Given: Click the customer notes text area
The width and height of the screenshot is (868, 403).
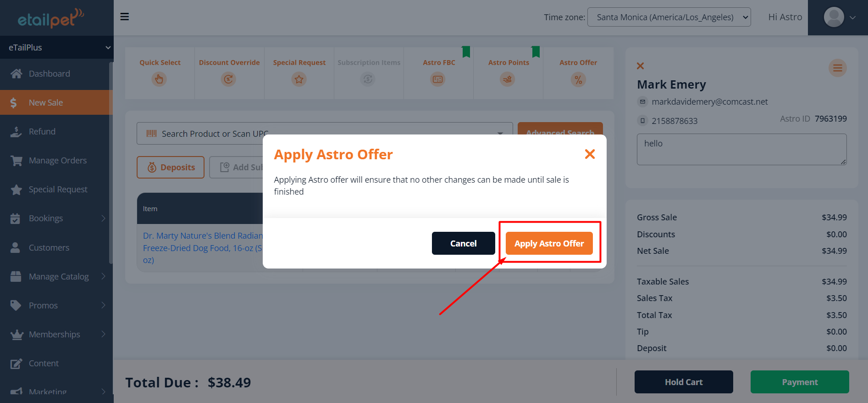Looking at the screenshot, I should click(x=741, y=149).
